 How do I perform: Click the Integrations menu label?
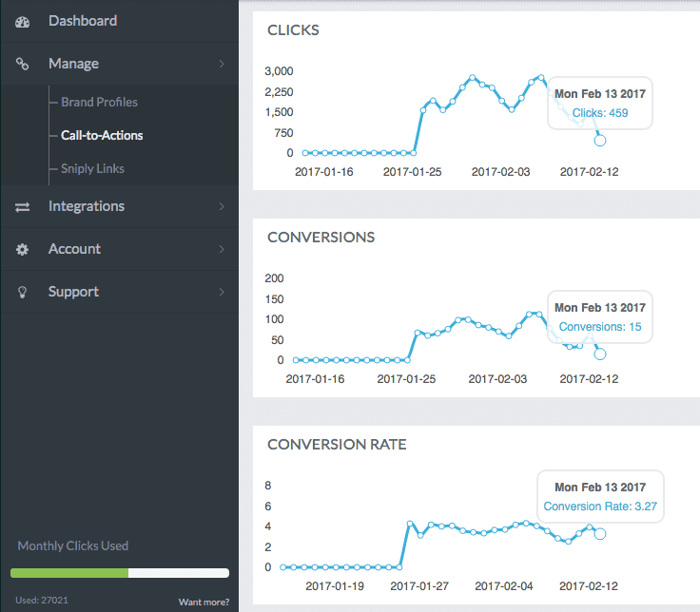point(87,206)
